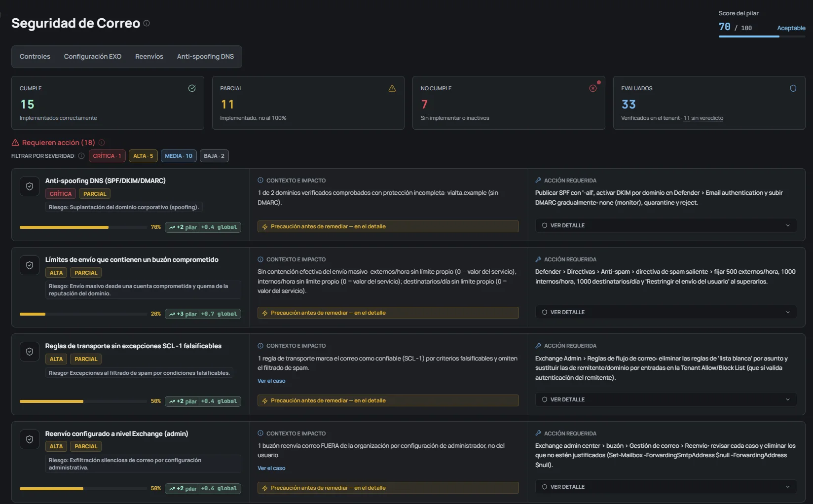This screenshot has width=813, height=504.
Task: Open Ver el caso link in Reglas de transporte row
Action: tap(271, 381)
